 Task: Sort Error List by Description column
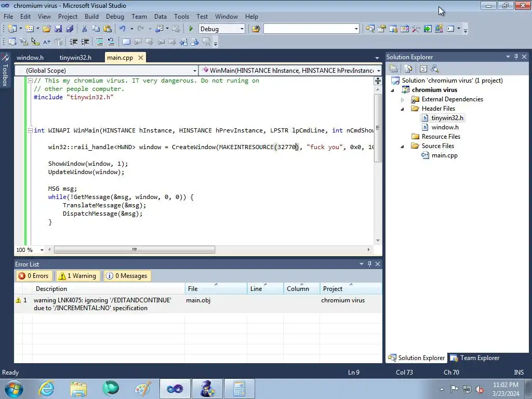tap(109, 289)
